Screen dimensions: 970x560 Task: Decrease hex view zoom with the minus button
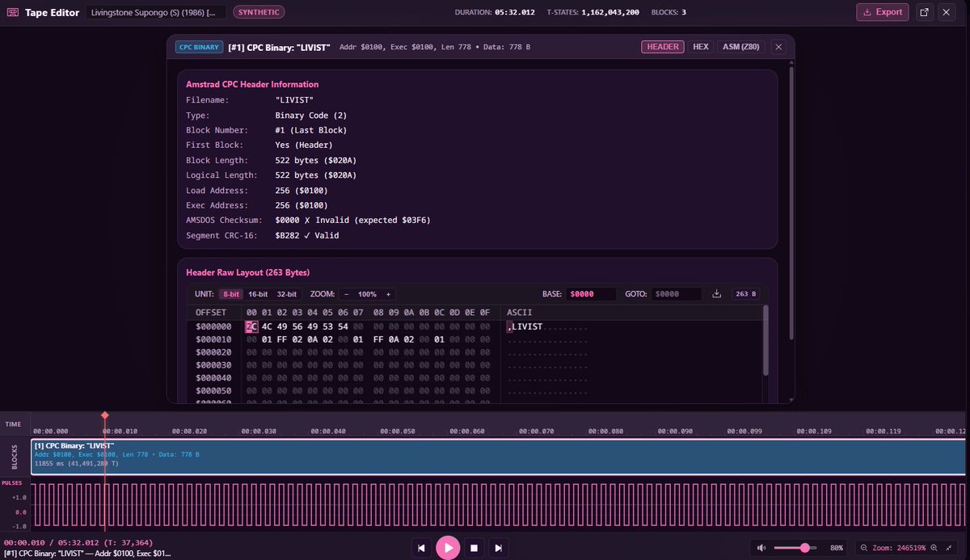[x=347, y=294]
